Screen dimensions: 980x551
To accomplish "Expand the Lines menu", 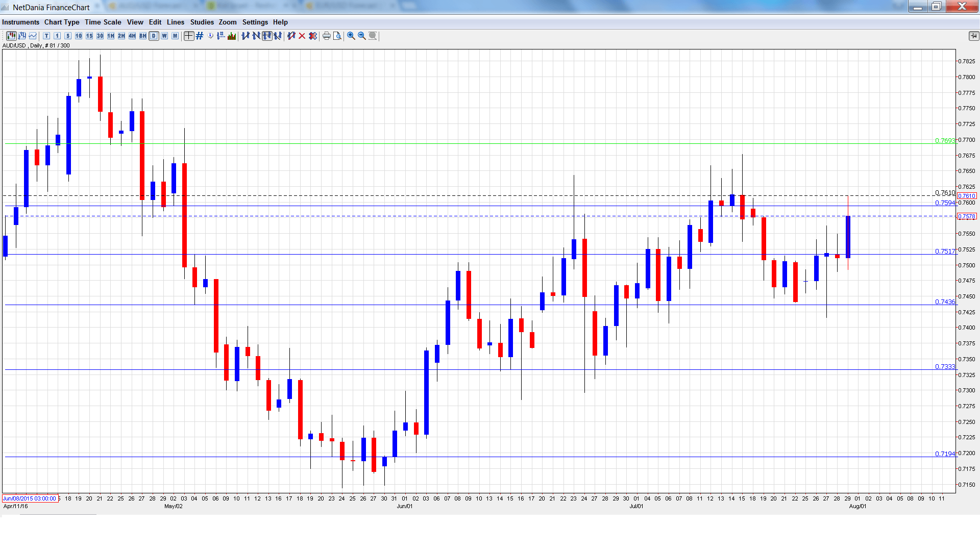I will [175, 22].
